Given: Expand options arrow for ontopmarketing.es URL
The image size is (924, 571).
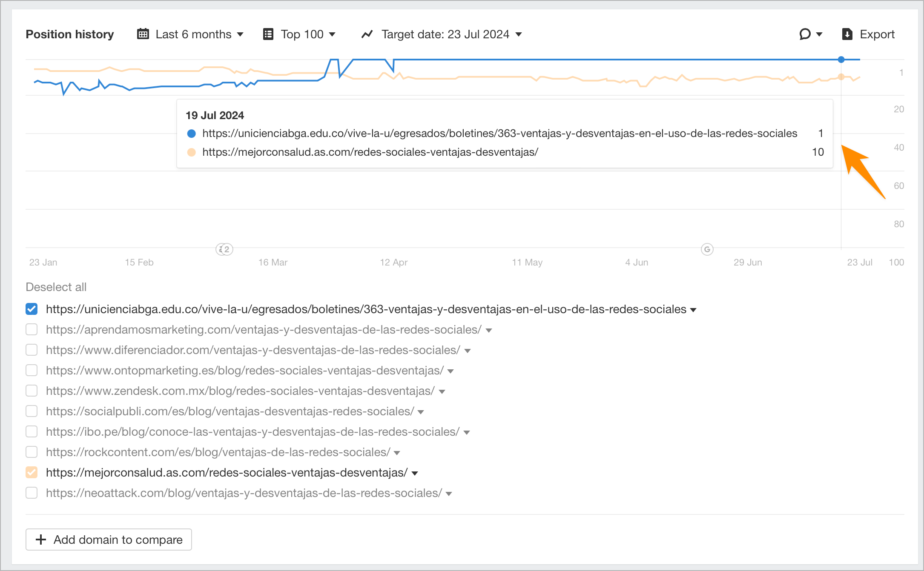Looking at the screenshot, I should (x=451, y=371).
